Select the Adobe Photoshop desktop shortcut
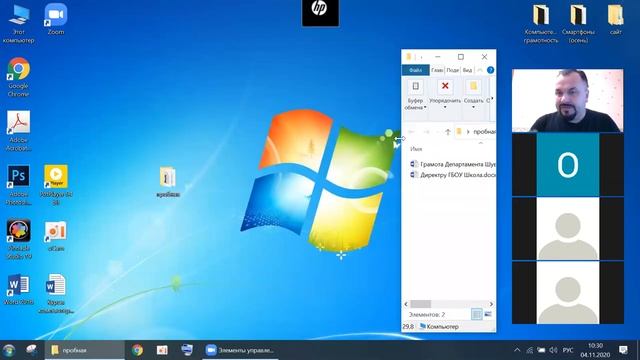Image resolution: width=640 pixels, height=360 pixels. pos(18,184)
